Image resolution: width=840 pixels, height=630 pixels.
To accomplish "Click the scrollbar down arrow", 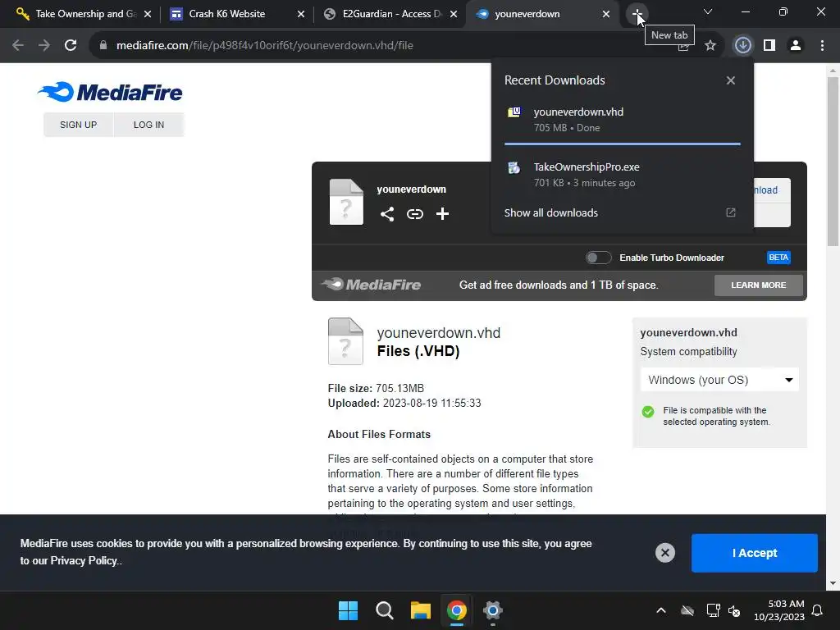I will pos(833,583).
